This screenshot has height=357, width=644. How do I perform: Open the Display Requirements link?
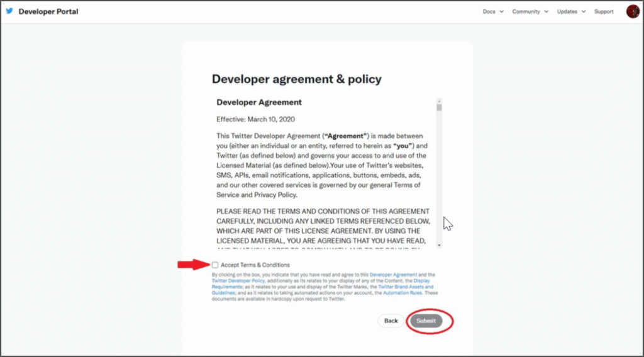[421, 281]
